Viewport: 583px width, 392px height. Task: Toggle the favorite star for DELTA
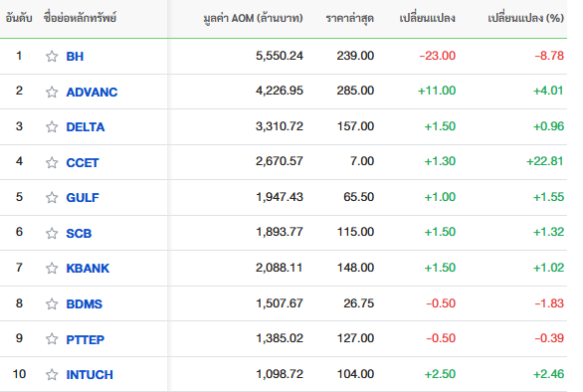click(x=52, y=126)
